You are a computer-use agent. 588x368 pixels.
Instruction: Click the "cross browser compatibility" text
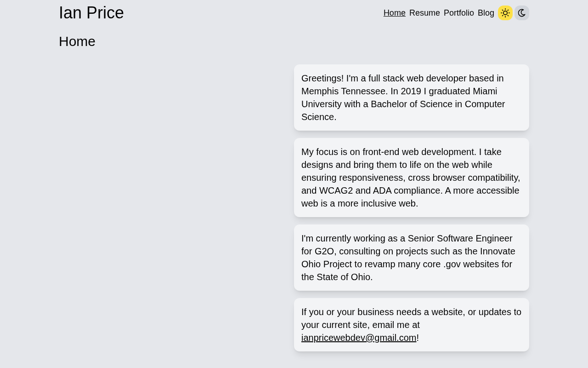pyautogui.click(x=464, y=178)
